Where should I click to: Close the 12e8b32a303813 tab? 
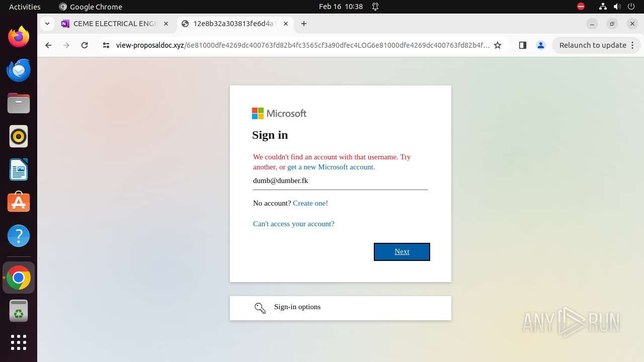286,24
